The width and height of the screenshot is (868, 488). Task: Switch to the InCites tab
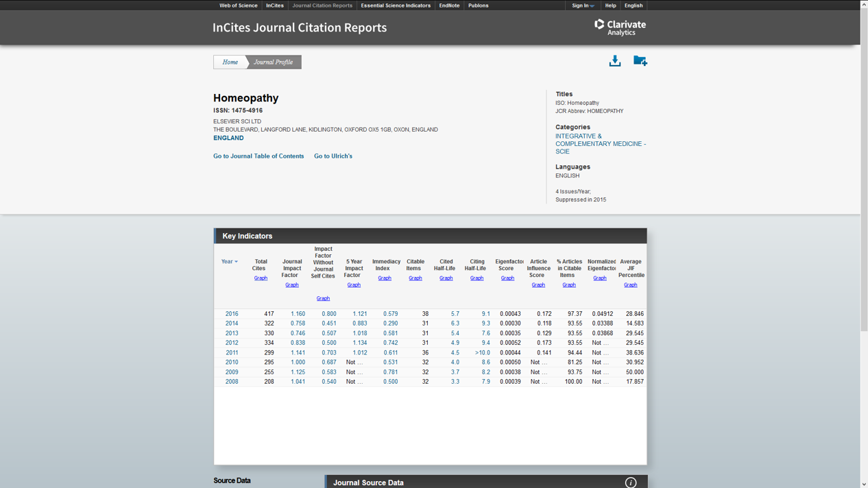coord(275,5)
